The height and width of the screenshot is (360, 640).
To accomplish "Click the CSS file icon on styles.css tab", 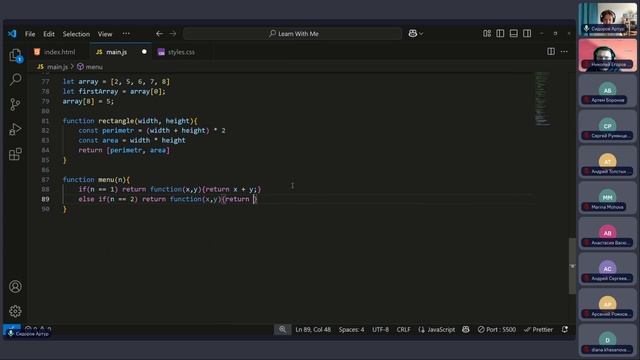I will point(161,52).
